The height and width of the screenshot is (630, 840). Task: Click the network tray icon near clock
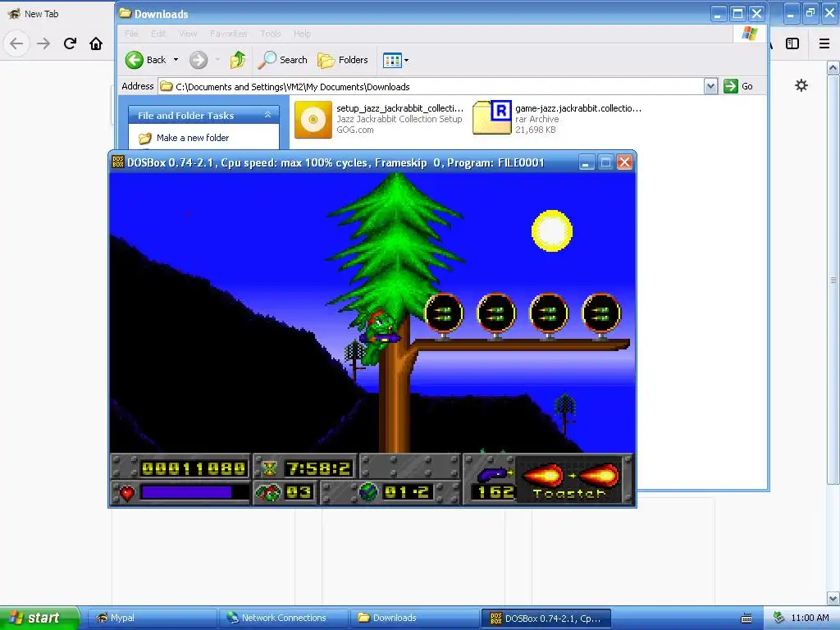[x=779, y=618]
